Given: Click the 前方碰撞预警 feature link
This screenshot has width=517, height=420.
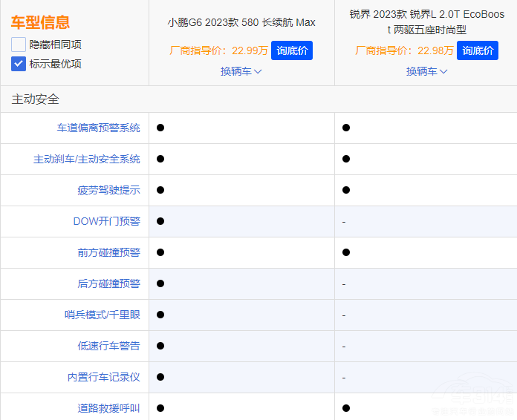Looking at the screenshot, I should coord(108,252).
